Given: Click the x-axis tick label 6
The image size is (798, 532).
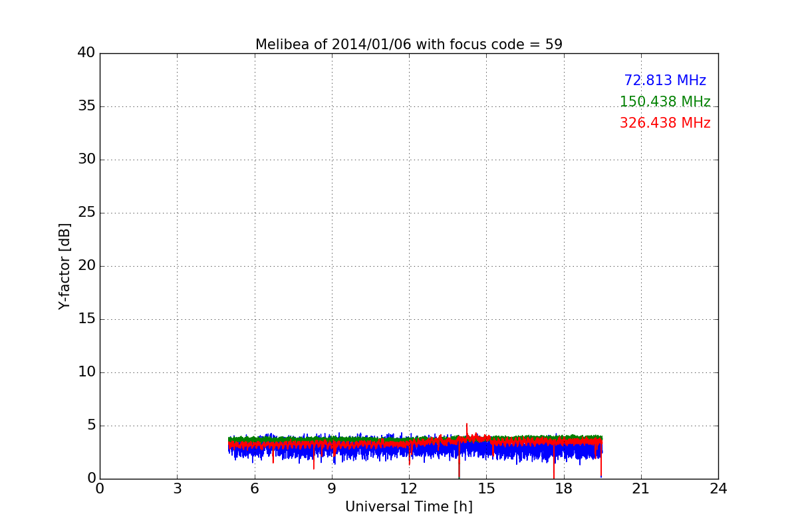Looking at the screenshot, I should pos(254,489).
